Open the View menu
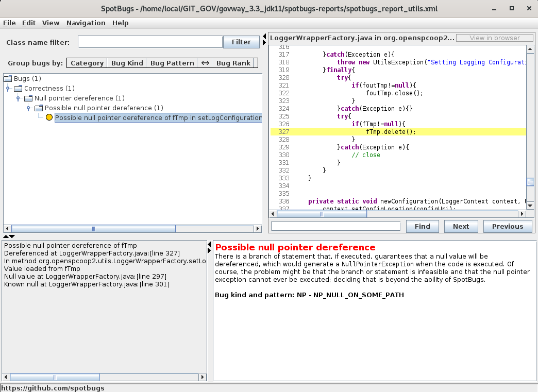Viewport: 538px width, 392px height. pos(51,23)
